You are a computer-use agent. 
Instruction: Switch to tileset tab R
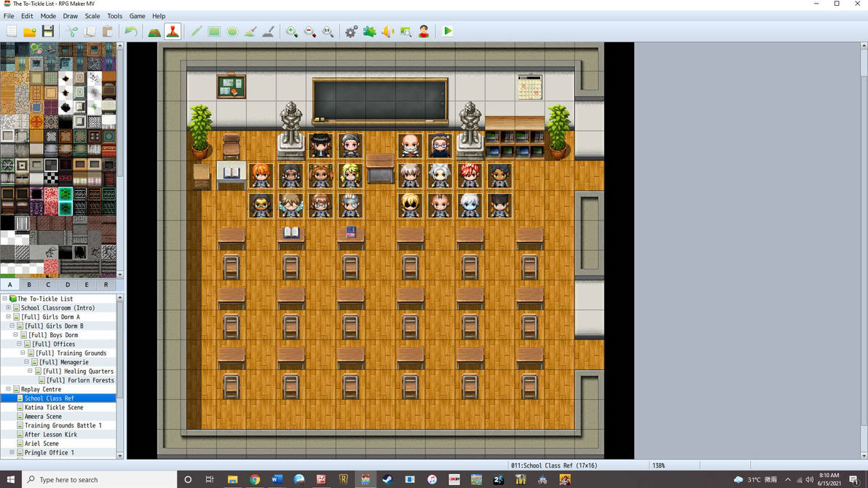click(x=106, y=285)
